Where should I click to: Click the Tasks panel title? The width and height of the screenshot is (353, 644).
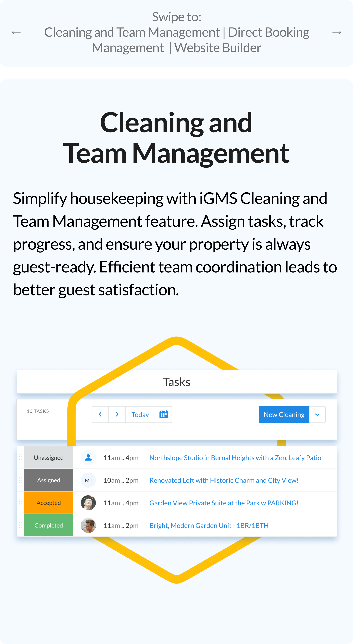[x=176, y=382]
